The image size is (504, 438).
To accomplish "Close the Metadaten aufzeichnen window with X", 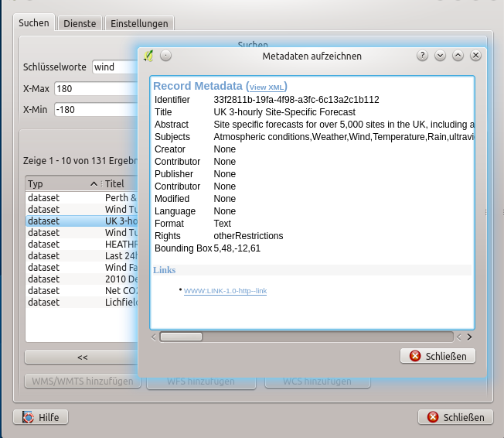I will click(475, 56).
